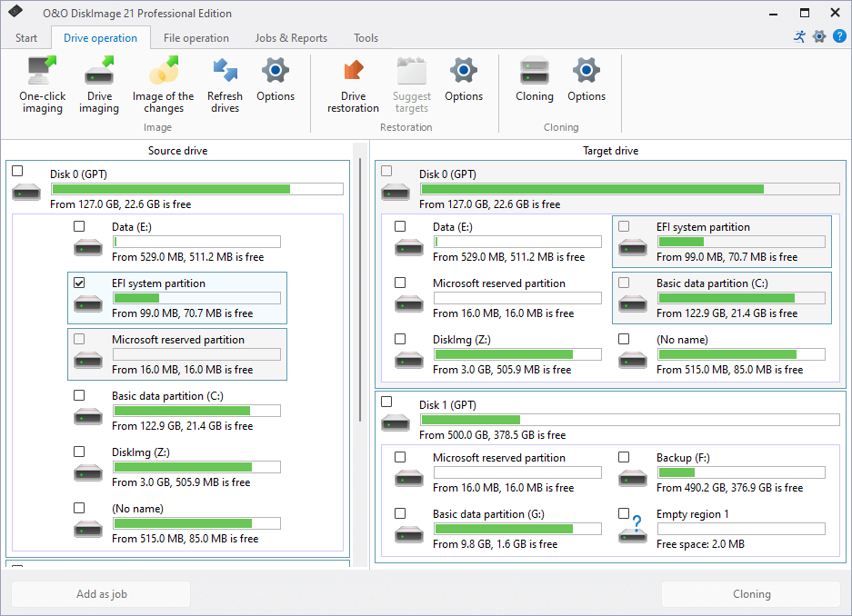Click target Backup (F:) usage bar

click(x=741, y=472)
